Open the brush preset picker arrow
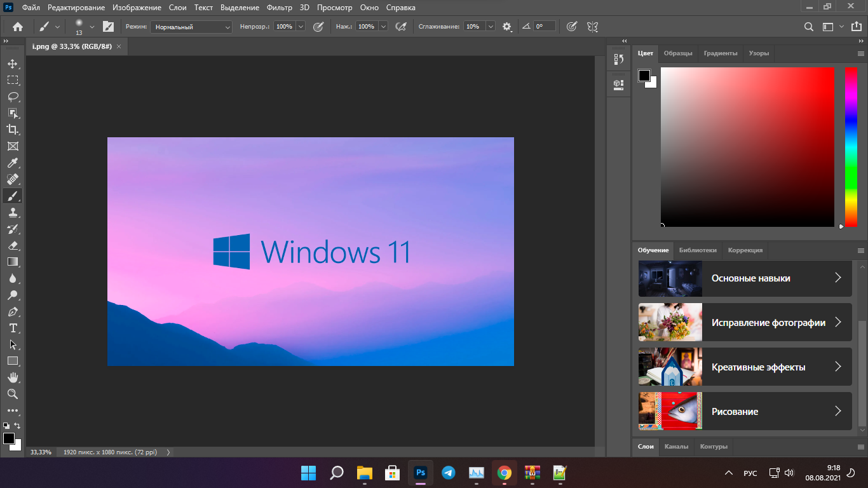The height and width of the screenshot is (488, 868). pos(92,27)
